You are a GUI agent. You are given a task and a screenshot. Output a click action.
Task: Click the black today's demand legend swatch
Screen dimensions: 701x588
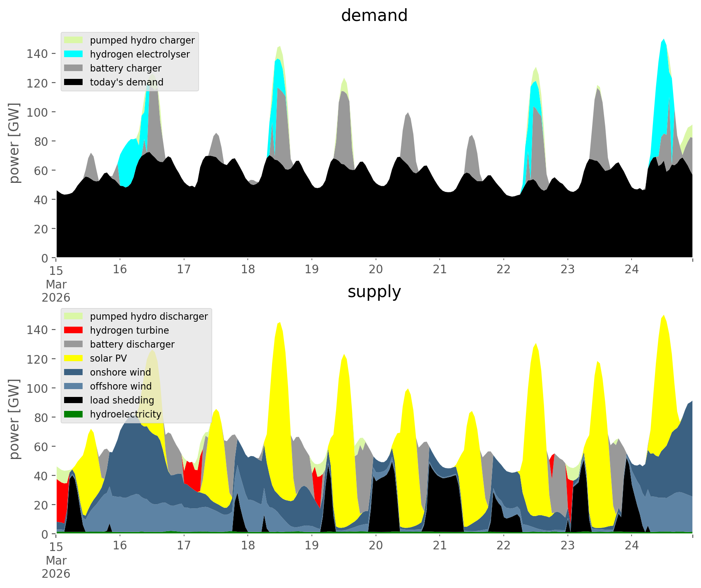coord(74,82)
